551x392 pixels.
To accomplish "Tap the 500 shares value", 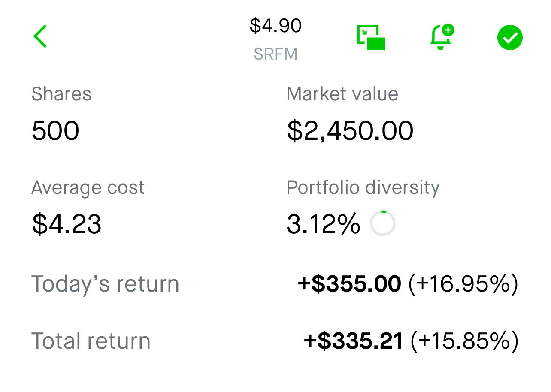I will click(55, 131).
